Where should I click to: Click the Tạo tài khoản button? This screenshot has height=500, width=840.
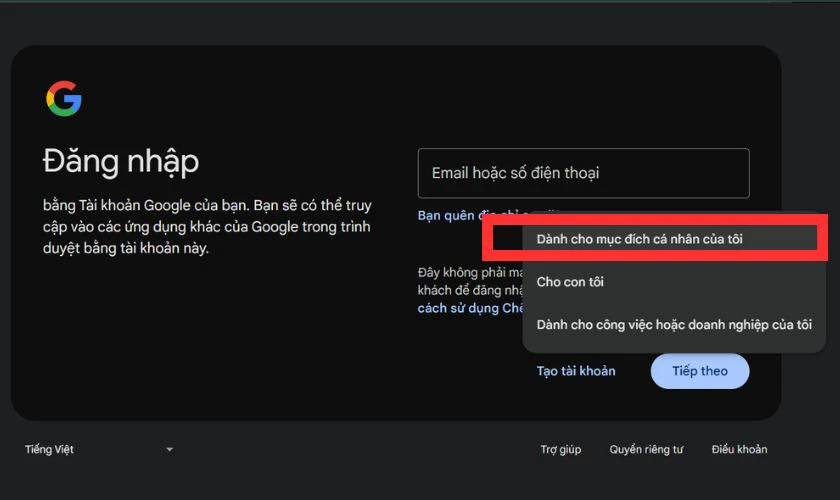[x=576, y=371]
